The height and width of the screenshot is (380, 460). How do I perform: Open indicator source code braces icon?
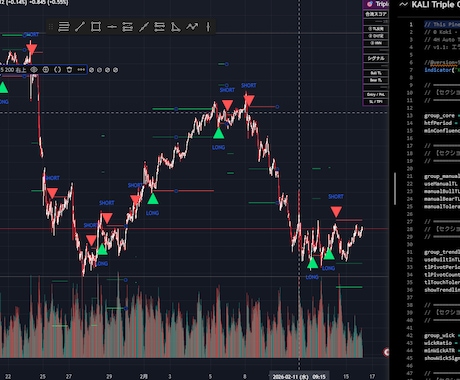point(57,70)
